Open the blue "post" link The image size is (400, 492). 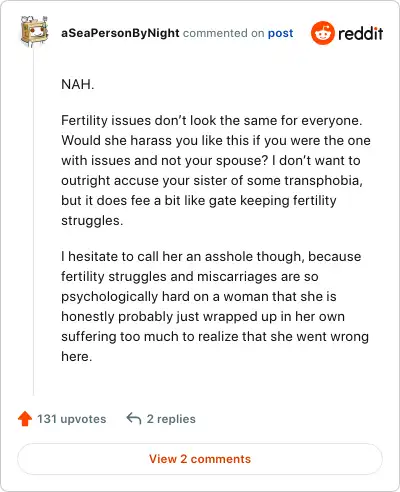click(x=281, y=33)
